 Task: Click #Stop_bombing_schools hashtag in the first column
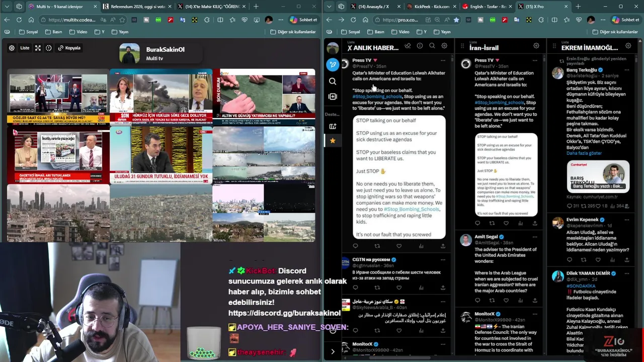377,97
